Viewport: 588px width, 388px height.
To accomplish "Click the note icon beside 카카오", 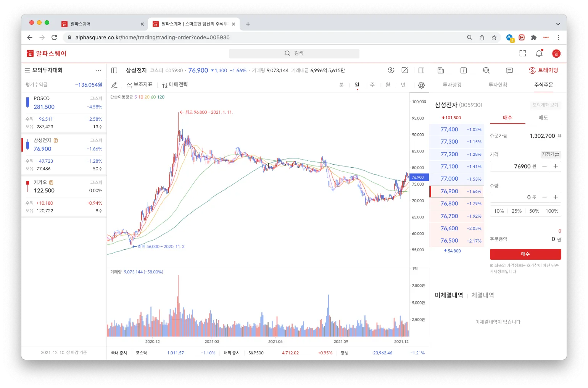I will coord(51,183).
